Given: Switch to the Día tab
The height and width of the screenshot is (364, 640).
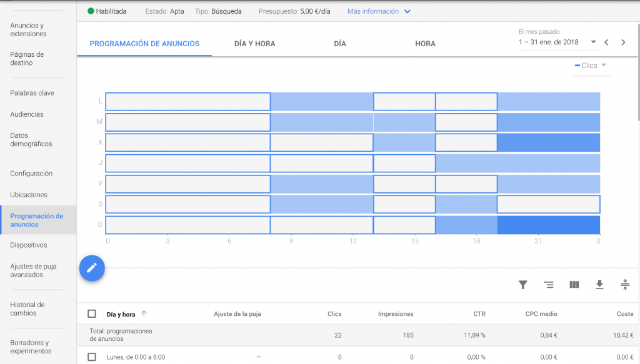Looking at the screenshot, I should point(340,44).
